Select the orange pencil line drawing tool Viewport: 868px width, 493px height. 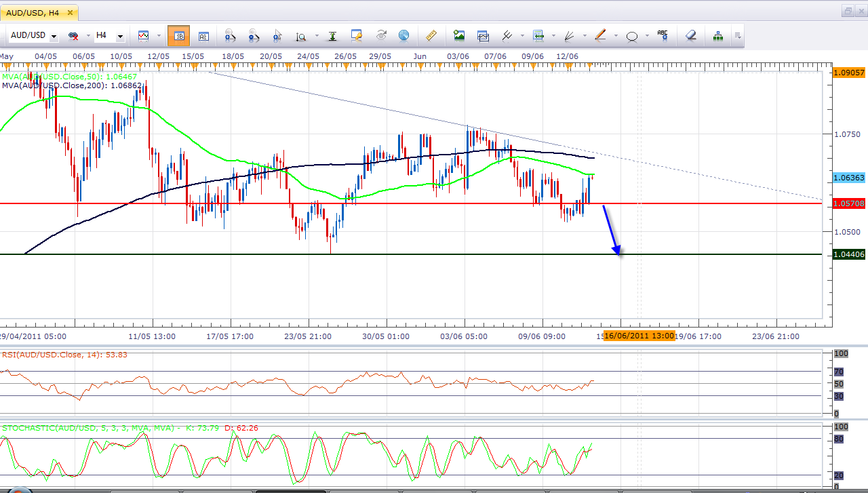pyautogui.click(x=601, y=35)
